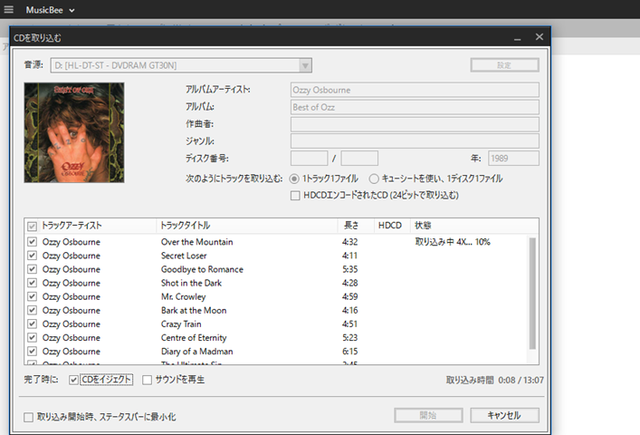Open the MusicBee hamburger menu icon
The height and width of the screenshot is (435, 640).
coord(9,9)
